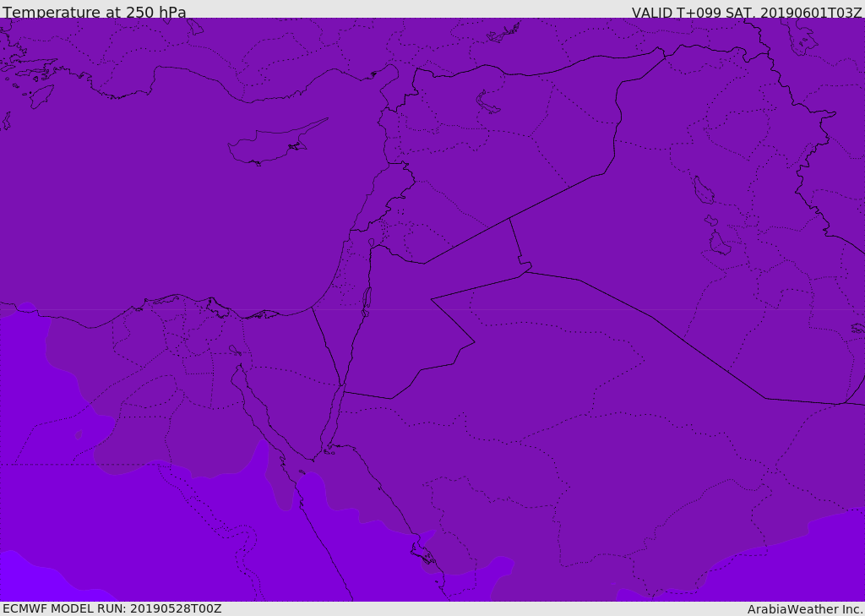
Task: Click the 'ArabiaWeather Inc' credit text
Action: click(x=804, y=609)
